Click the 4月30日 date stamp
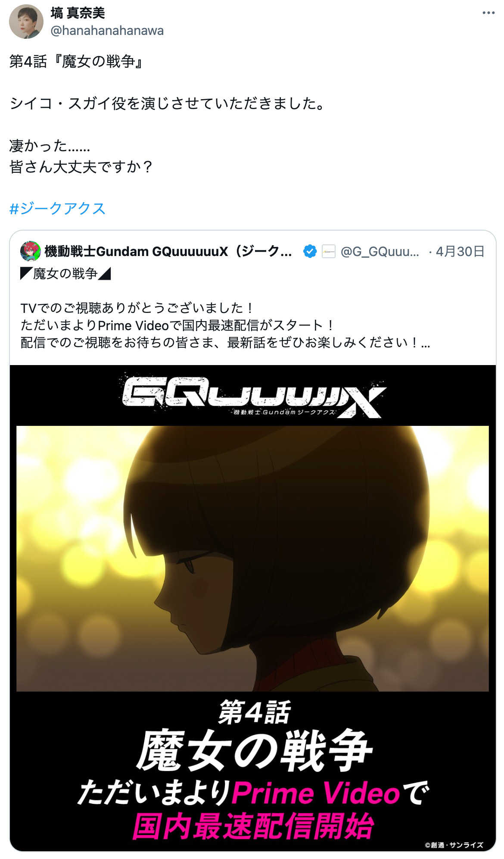Screen dimensions: 504x859 click(460, 252)
